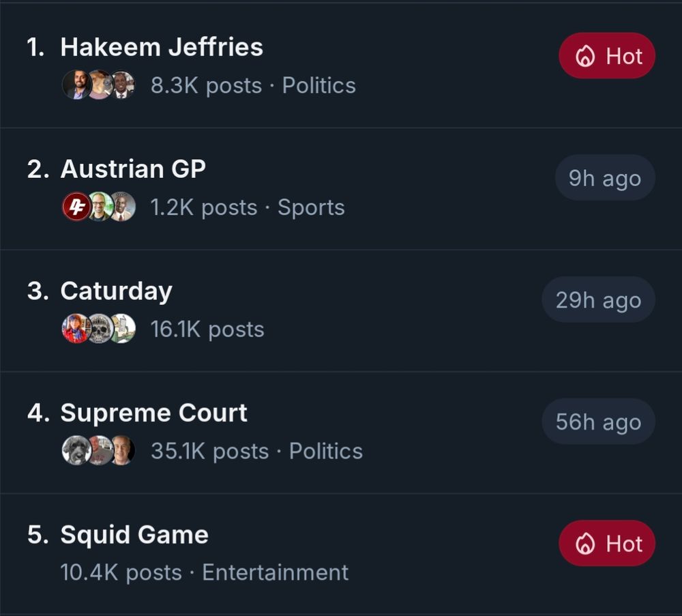Click the third avatar under Austrian GP
682x616 pixels.
tap(122, 206)
